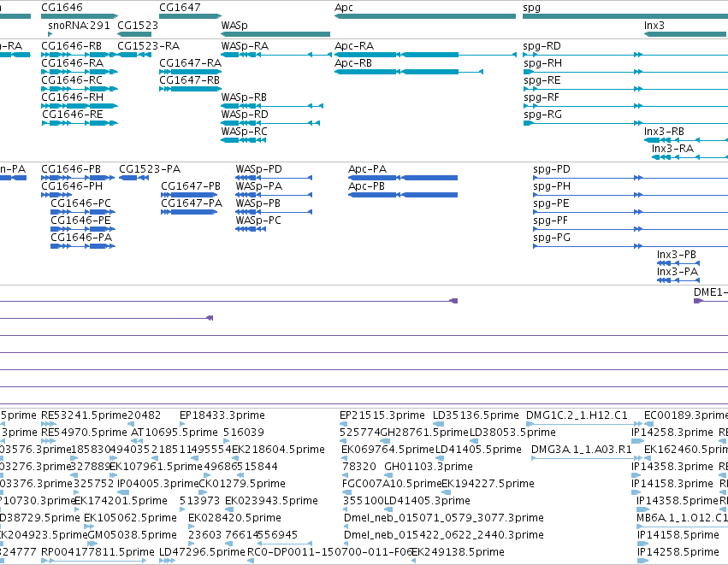
Task: Click transcript CG1647-RA
Action: pyautogui.click(x=191, y=72)
